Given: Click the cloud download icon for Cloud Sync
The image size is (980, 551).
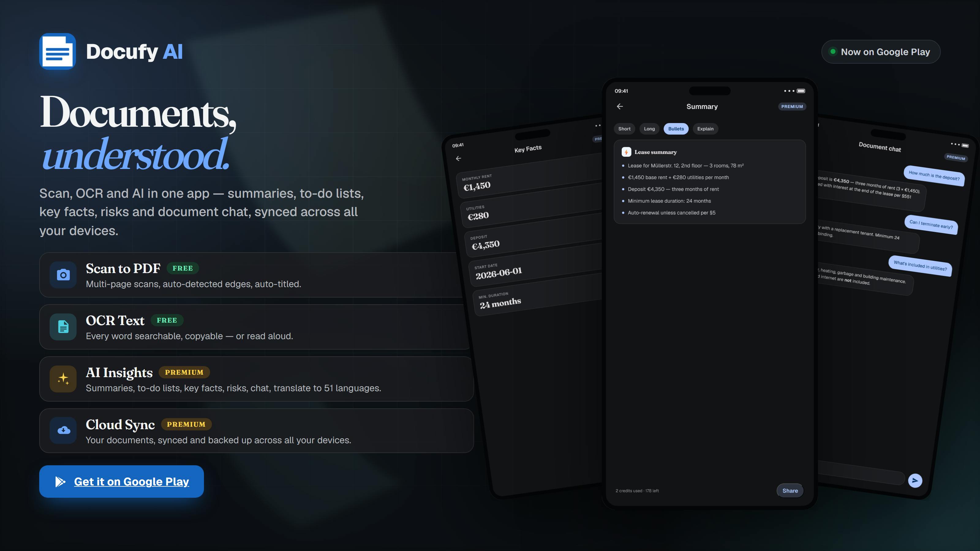Looking at the screenshot, I should pos(63,430).
